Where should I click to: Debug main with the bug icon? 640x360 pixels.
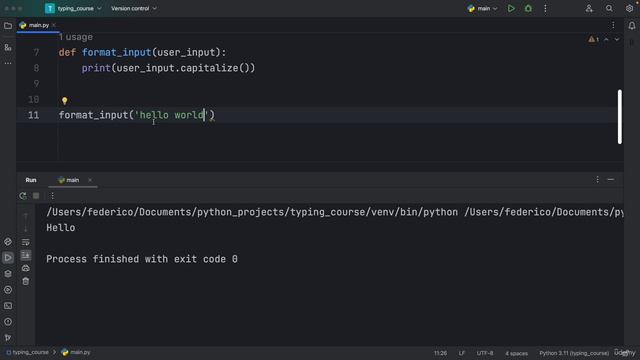point(528,9)
